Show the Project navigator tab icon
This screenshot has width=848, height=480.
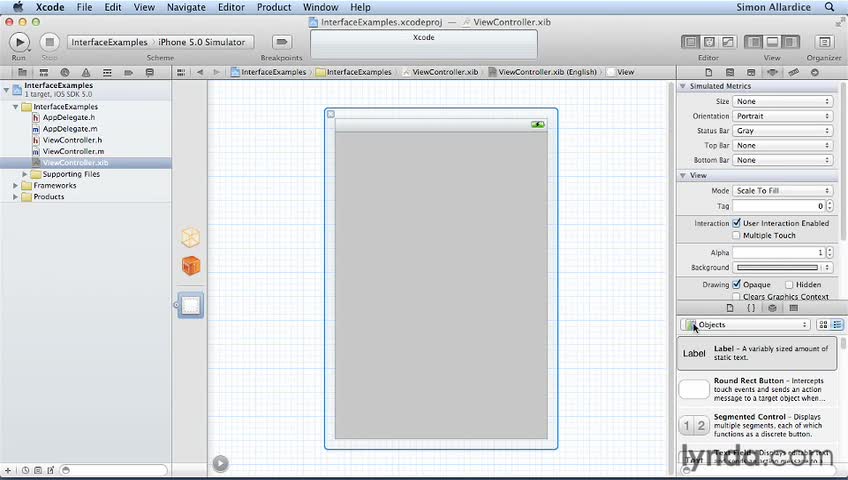click(22, 72)
